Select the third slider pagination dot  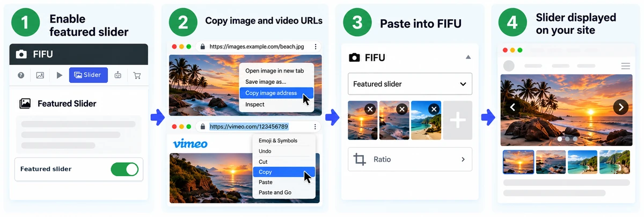574,139
